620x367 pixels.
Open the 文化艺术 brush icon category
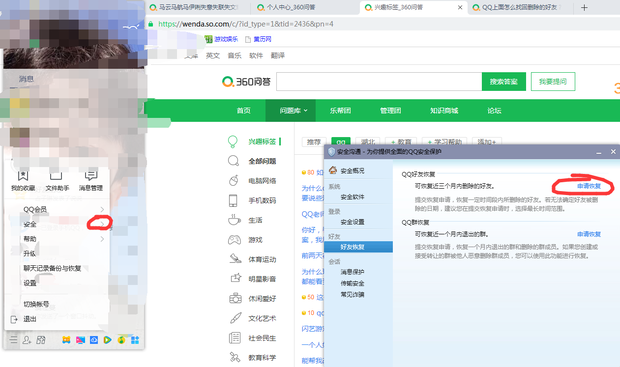[235, 318]
